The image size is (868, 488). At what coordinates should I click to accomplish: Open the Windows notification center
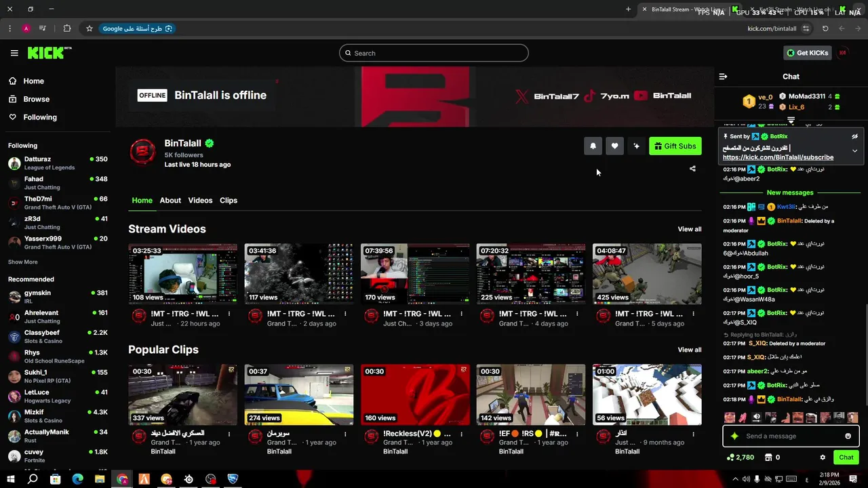(853, 479)
